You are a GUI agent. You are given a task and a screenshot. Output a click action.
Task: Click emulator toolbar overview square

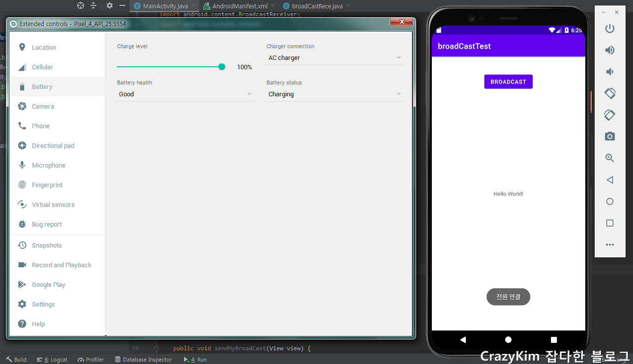pos(610,223)
